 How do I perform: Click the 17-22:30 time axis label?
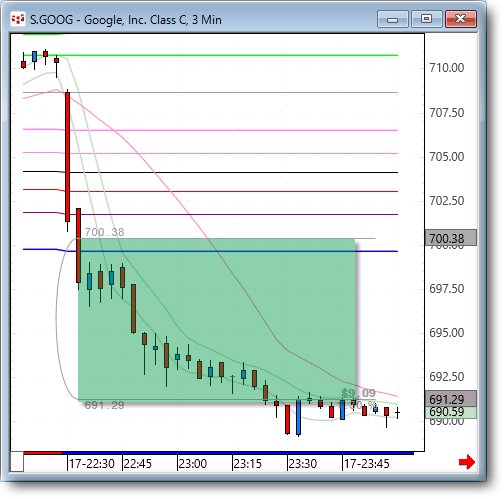click(92, 464)
